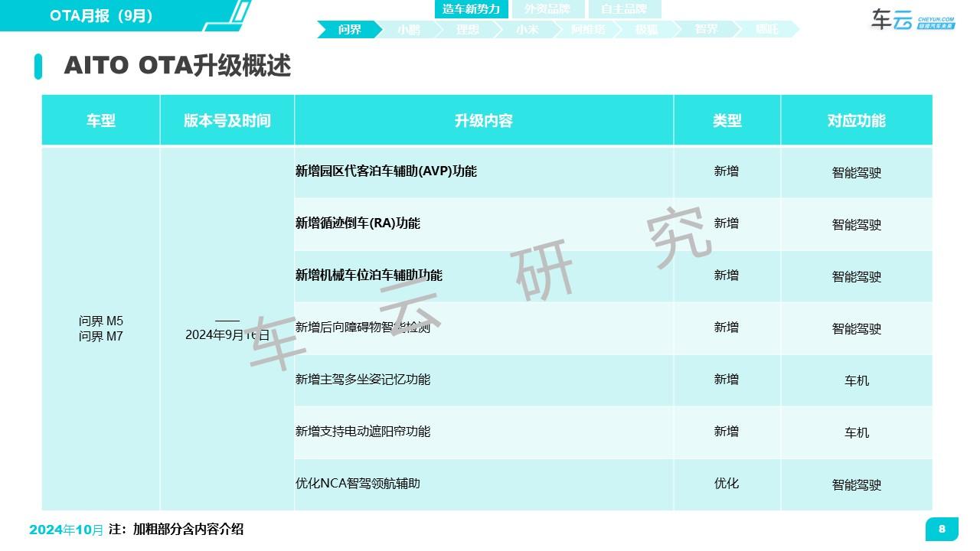Click 新增 type in the AVP row
The height and width of the screenshot is (551, 980).
coord(727,171)
